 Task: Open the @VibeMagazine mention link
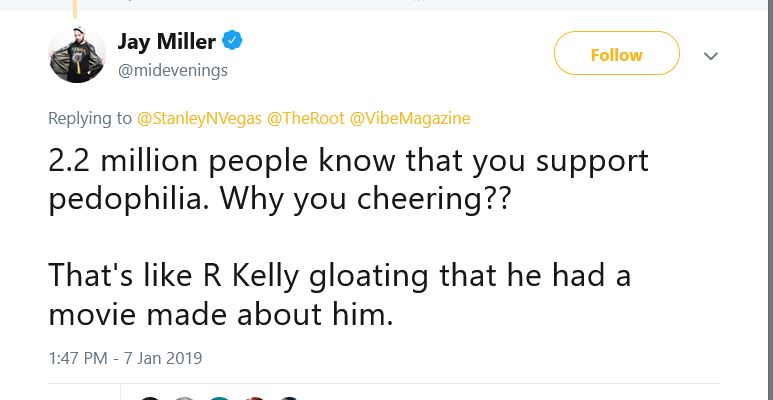click(x=409, y=118)
